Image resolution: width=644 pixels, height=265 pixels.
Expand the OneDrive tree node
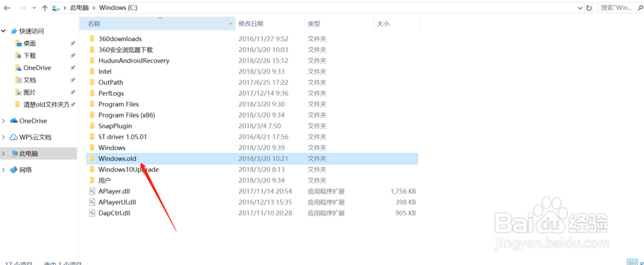pyautogui.click(x=4, y=121)
